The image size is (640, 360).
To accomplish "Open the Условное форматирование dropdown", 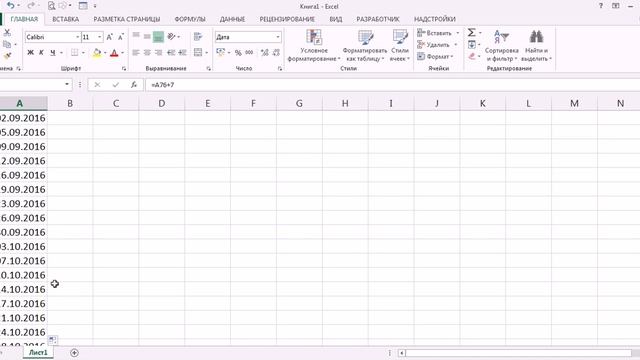I will pyautogui.click(x=313, y=46).
